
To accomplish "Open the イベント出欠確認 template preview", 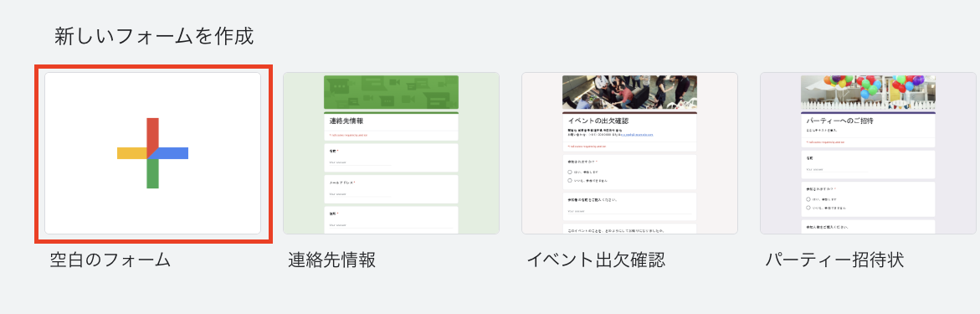I will pos(629,153).
